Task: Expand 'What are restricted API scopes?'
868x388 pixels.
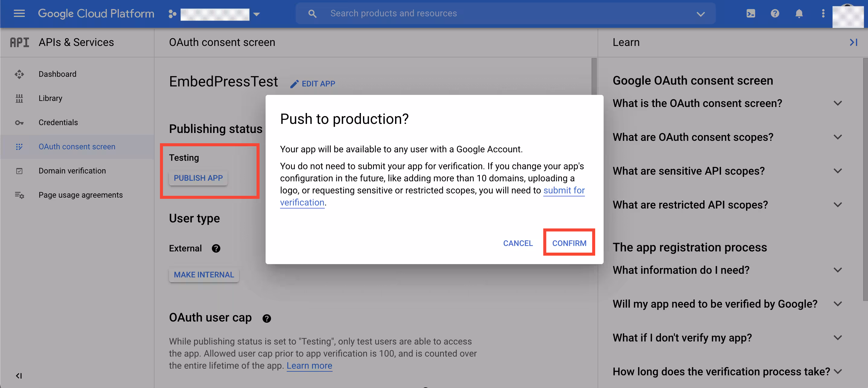Action: (838, 205)
